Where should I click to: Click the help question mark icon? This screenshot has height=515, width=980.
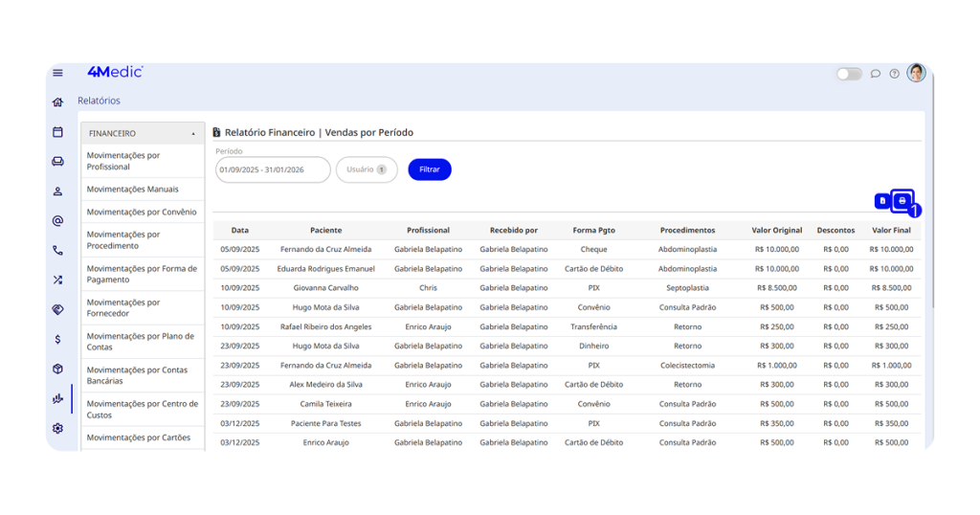[x=894, y=74]
